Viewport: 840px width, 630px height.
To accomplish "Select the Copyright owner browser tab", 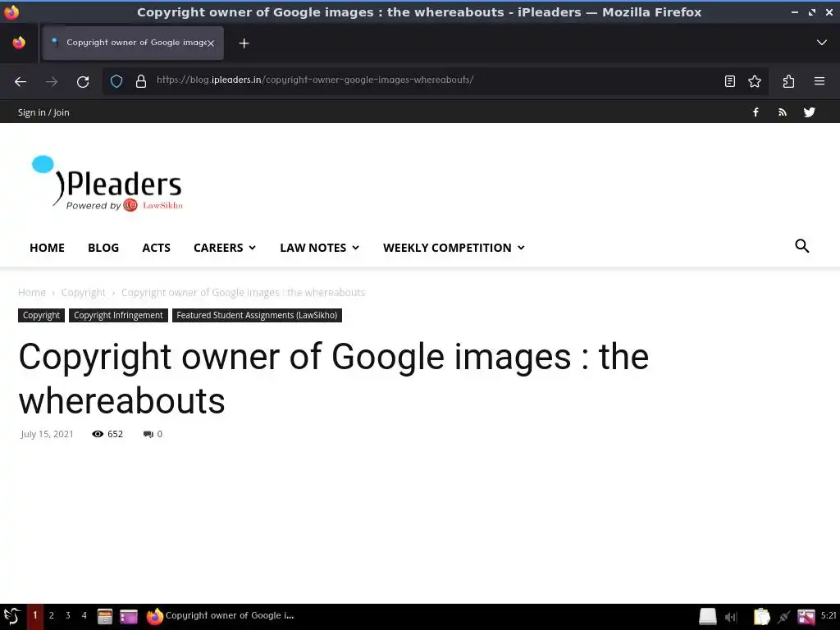I will point(133,43).
